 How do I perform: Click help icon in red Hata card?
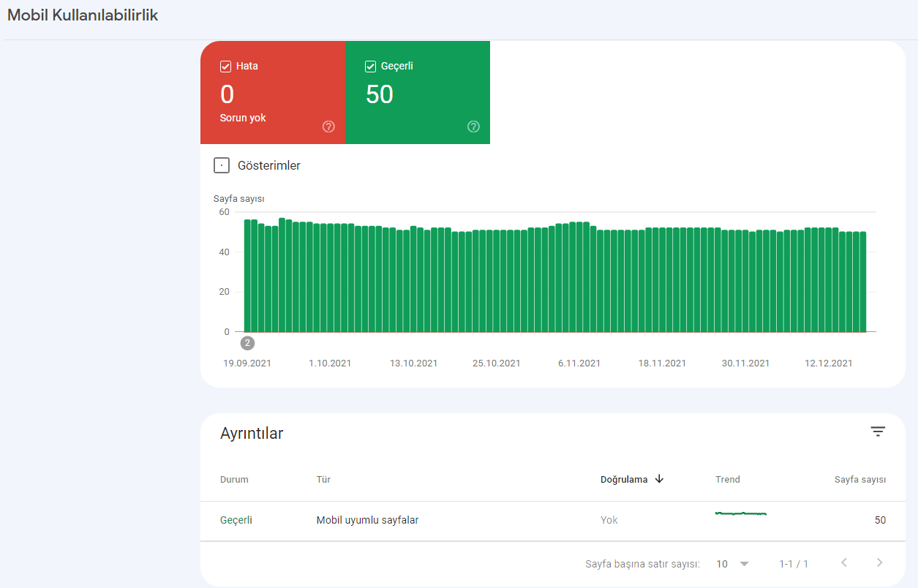[328, 127]
